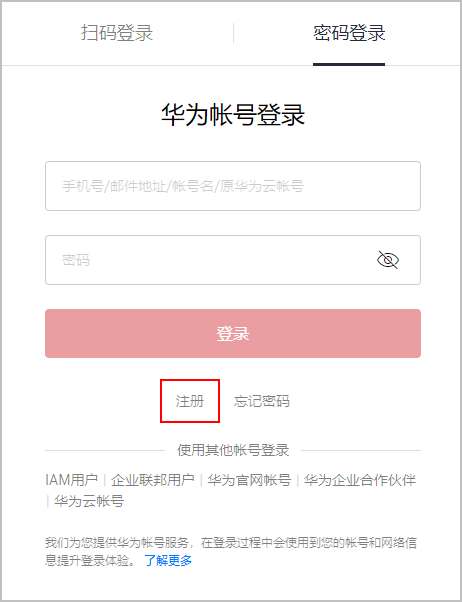Click the red 登录 button
This screenshot has height=602, width=462.
pyautogui.click(x=233, y=333)
